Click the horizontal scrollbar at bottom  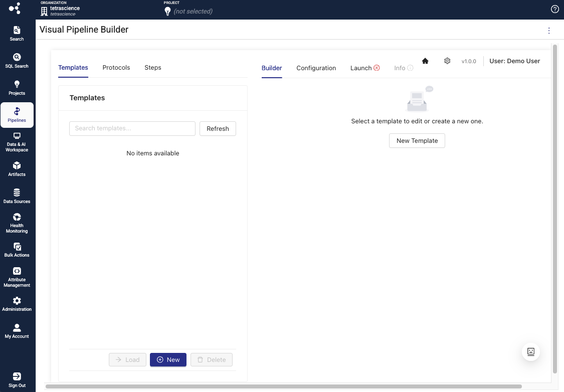click(283, 386)
